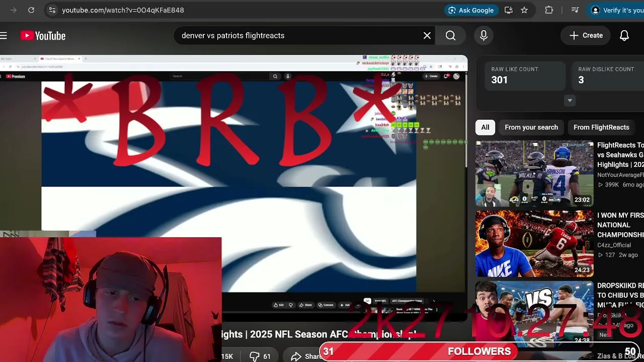Share the video using Share button
Image resolution: width=644 pixels, height=362 pixels.
307,356
